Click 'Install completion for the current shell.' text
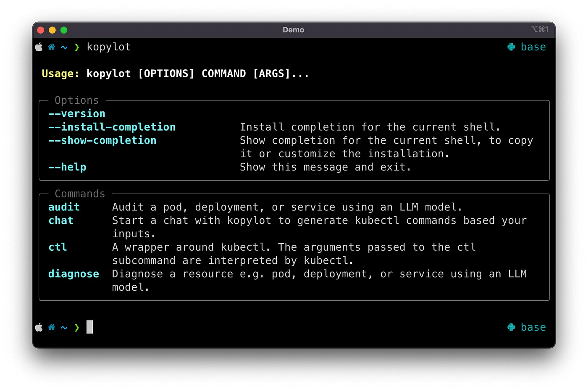Image resolution: width=588 pixels, height=391 pixels. (370, 127)
